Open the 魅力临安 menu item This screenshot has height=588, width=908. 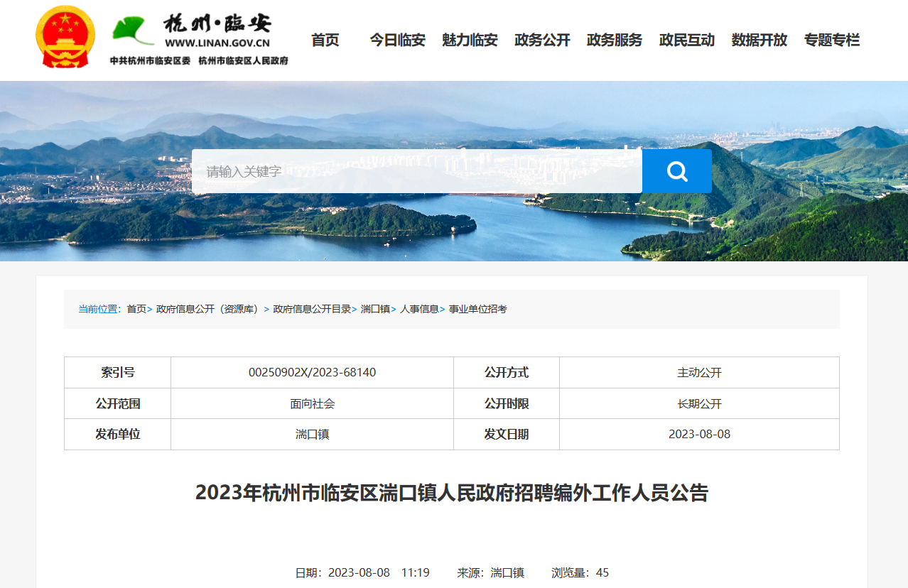(470, 40)
